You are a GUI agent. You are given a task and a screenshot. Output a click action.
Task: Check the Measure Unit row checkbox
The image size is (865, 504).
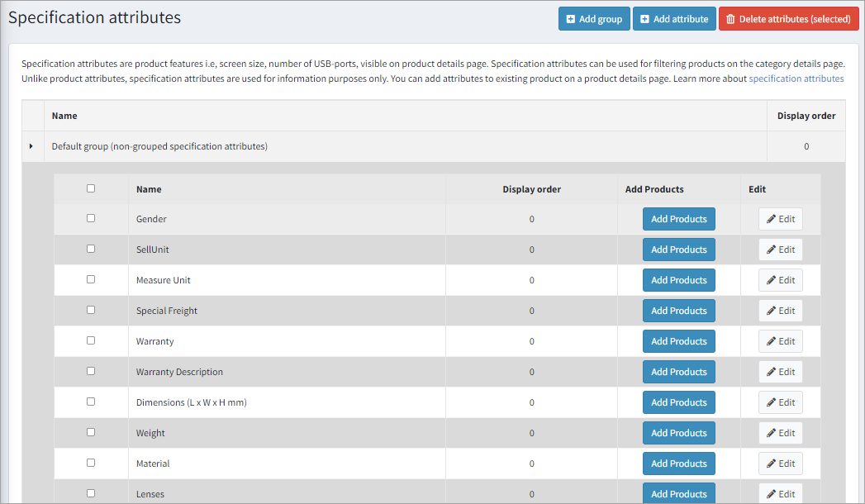91,279
